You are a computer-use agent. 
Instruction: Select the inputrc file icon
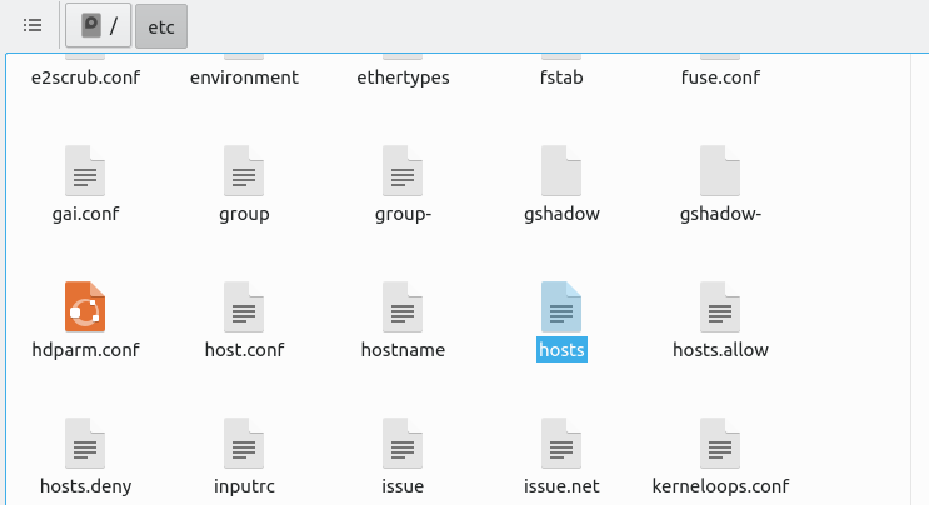point(244,443)
